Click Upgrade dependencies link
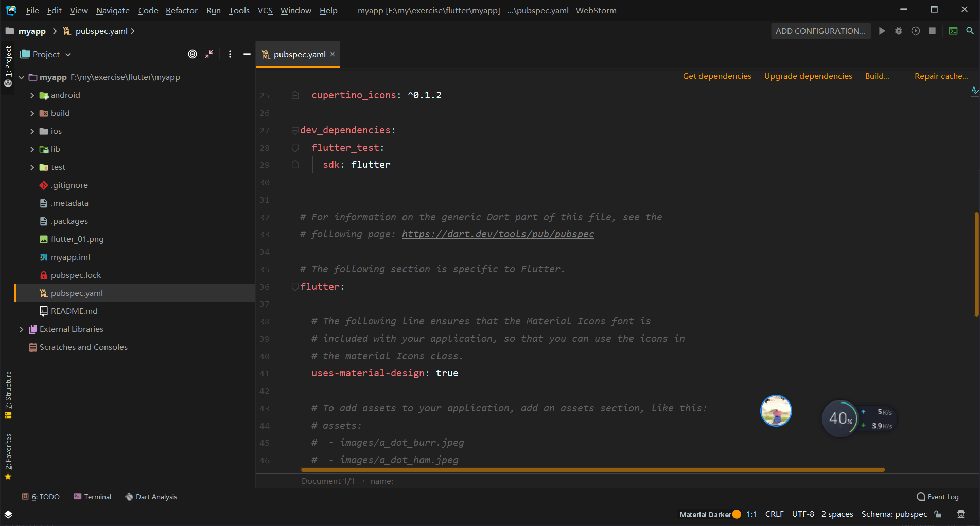This screenshot has height=526, width=980. pyautogui.click(x=808, y=76)
